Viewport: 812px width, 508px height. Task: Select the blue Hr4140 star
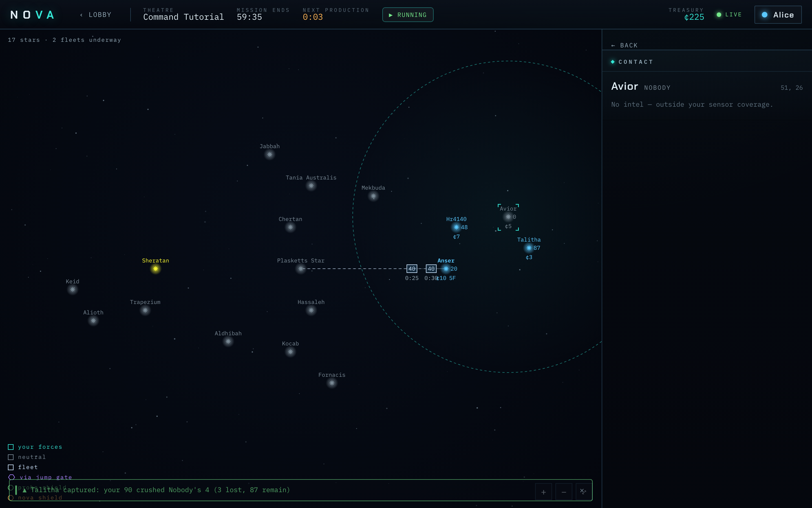tap(456, 227)
